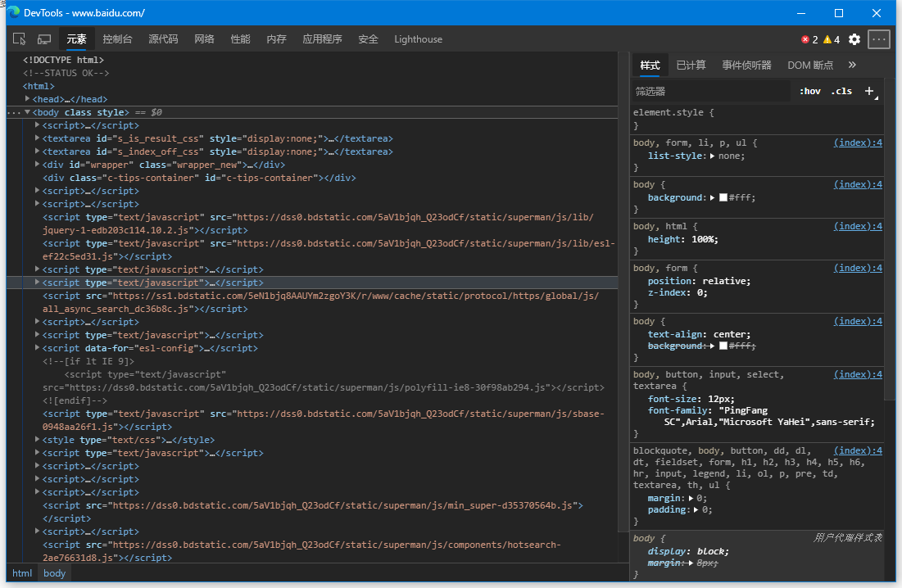Select the <!--STATUS OK--> comment line

(x=66, y=73)
